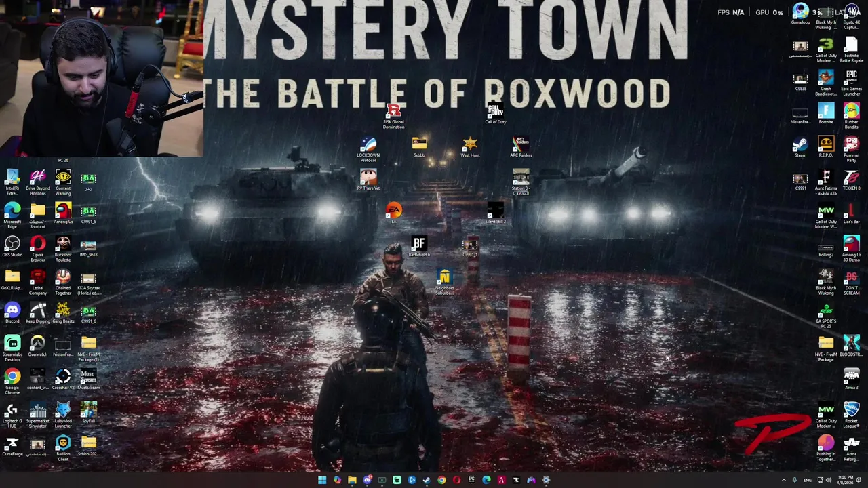Open MustScream desktop shortcut
The image size is (868, 488).
pos(89,379)
